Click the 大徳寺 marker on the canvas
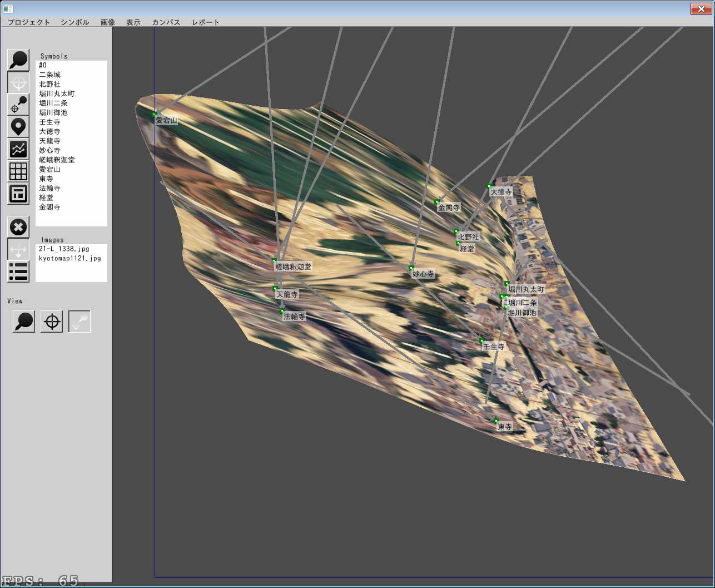The width and height of the screenshot is (715, 588). point(489,186)
